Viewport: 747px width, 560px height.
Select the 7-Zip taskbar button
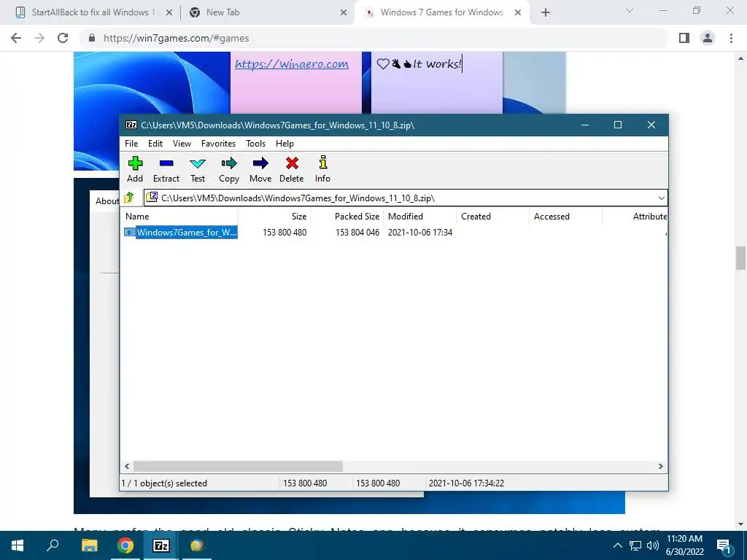pyautogui.click(x=161, y=545)
